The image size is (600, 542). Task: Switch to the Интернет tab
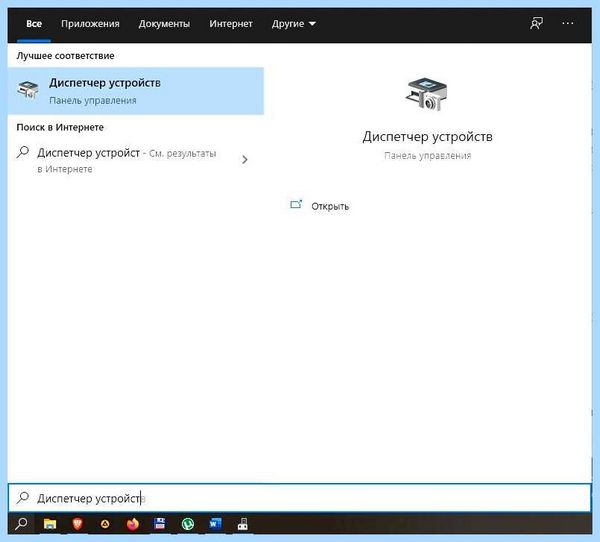(x=231, y=24)
